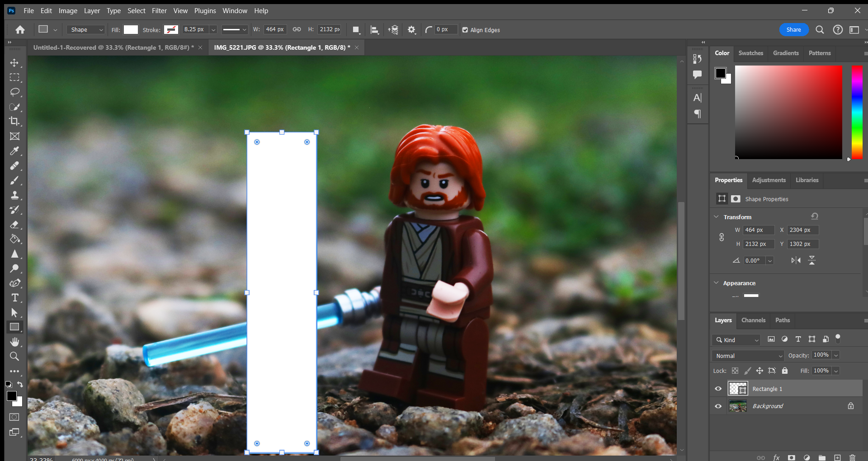Viewport: 868px width, 461px height.
Task: Collapse the Appearance section
Action: [716, 283]
